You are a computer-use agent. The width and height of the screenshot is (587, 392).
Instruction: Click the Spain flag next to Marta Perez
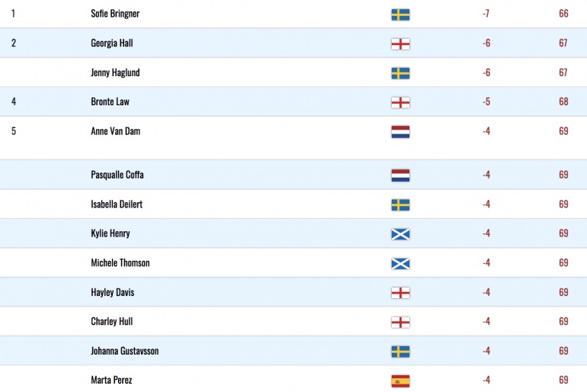click(x=400, y=381)
